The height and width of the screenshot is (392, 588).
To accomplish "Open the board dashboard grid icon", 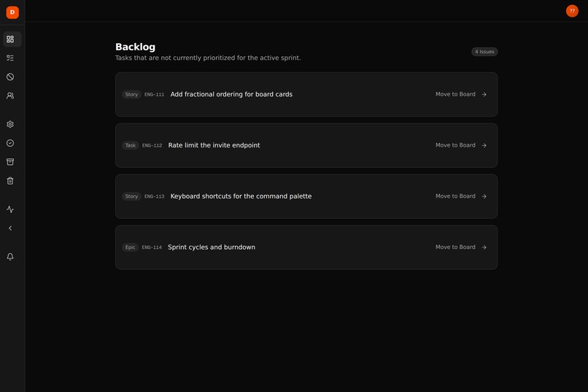I will (x=10, y=39).
